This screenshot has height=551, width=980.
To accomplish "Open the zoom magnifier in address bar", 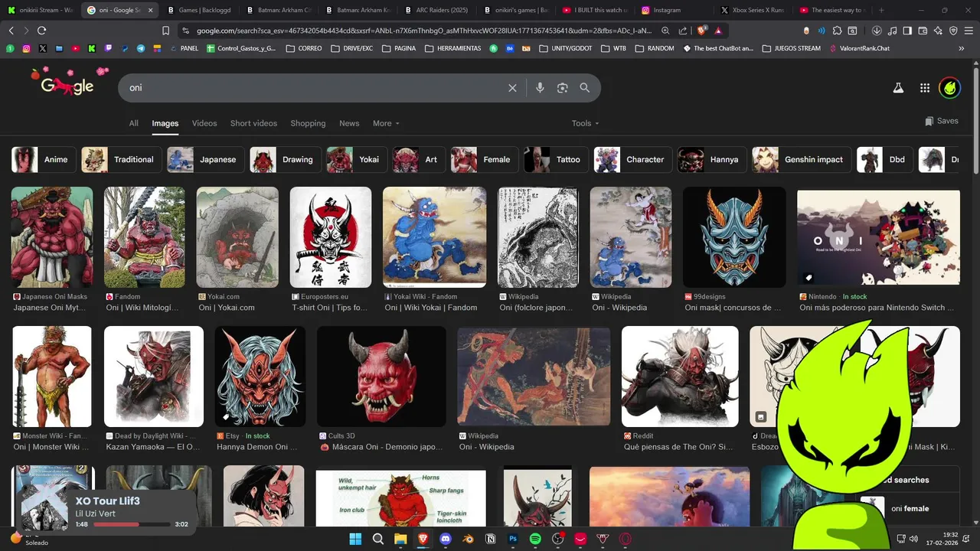I will coord(665,31).
